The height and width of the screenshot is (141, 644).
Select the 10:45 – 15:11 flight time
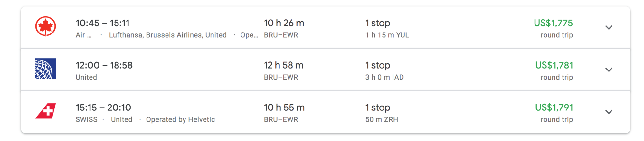pyautogui.click(x=102, y=23)
